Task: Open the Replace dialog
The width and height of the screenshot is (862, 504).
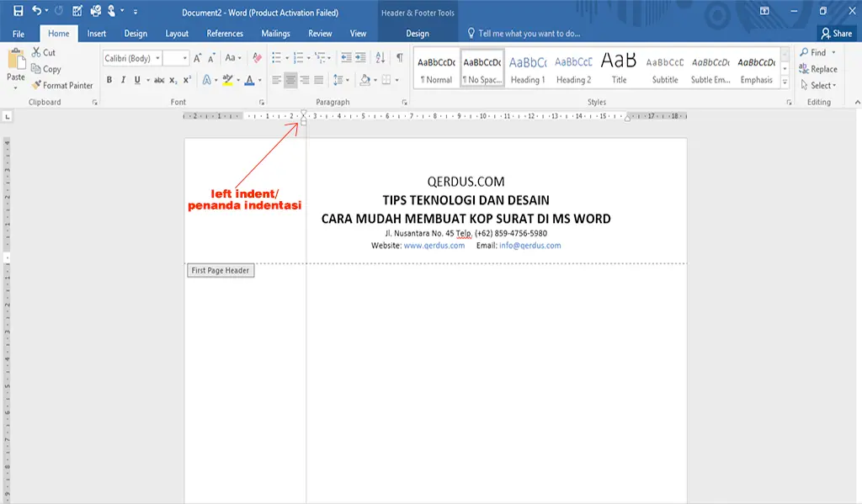Action: click(x=818, y=69)
